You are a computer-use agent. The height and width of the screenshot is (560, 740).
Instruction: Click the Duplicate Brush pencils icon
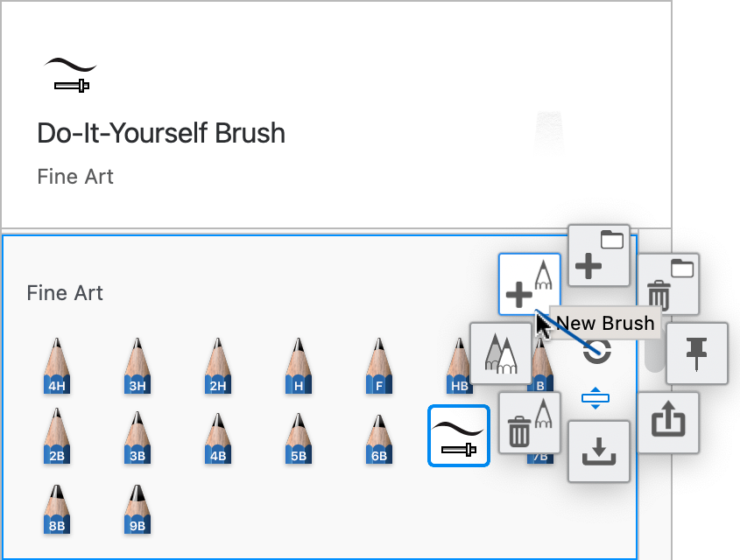tap(501, 353)
